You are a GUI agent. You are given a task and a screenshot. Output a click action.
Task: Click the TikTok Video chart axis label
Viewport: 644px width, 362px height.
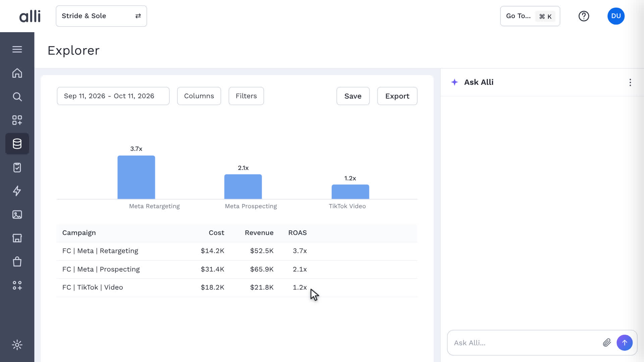click(347, 206)
